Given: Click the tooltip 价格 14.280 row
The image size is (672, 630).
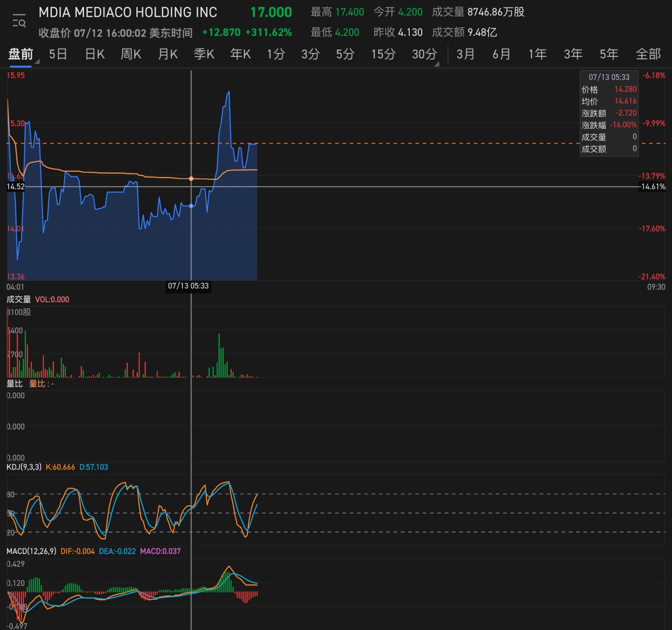Looking at the screenshot, I should (609, 89).
